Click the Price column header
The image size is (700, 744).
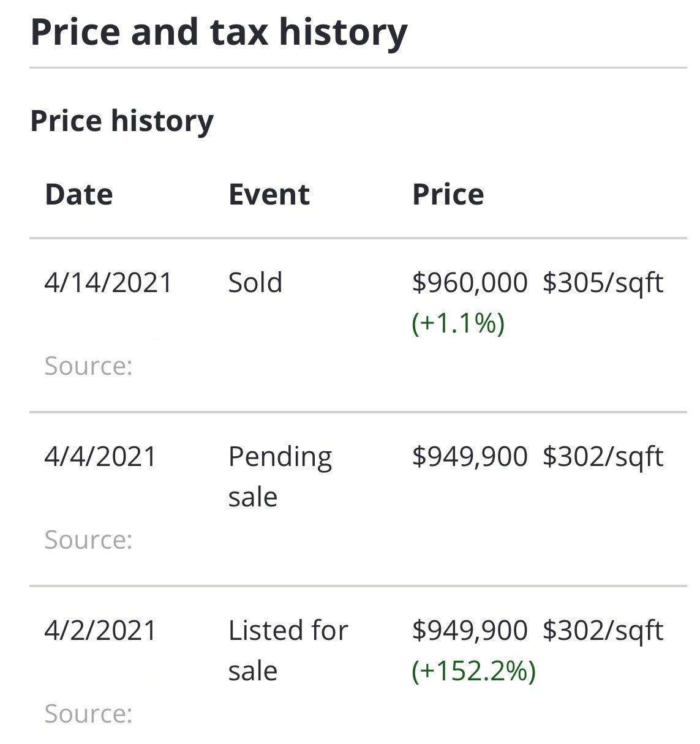coord(448,195)
